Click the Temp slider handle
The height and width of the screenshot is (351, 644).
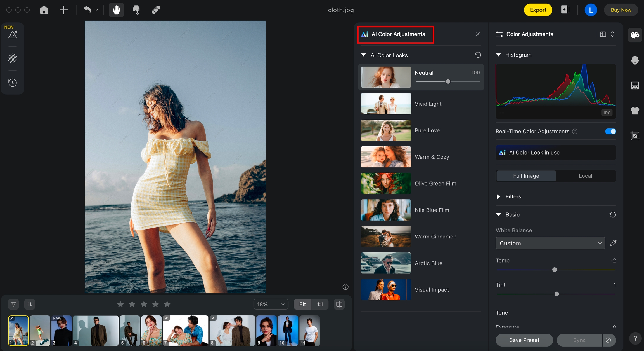pos(555,270)
